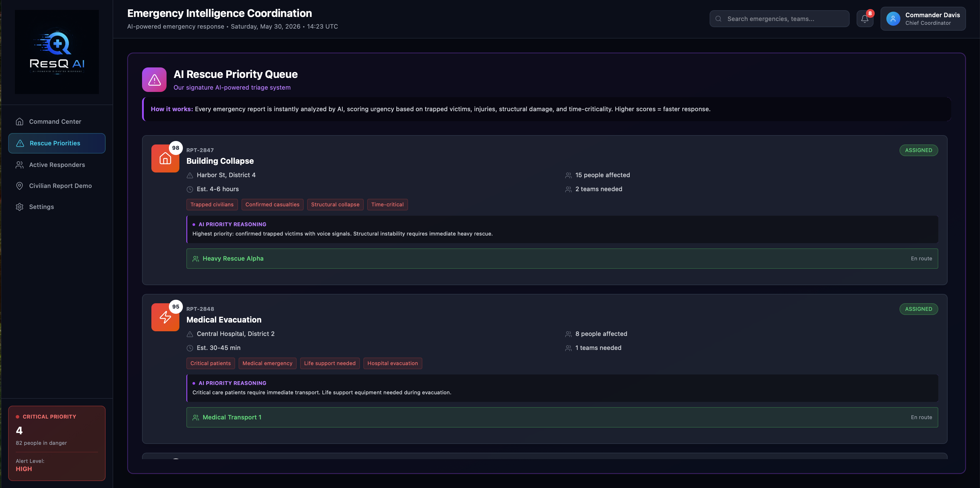Select the Trapped civilians tag
Viewport: 980px width, 488px height.
(212, 204)
